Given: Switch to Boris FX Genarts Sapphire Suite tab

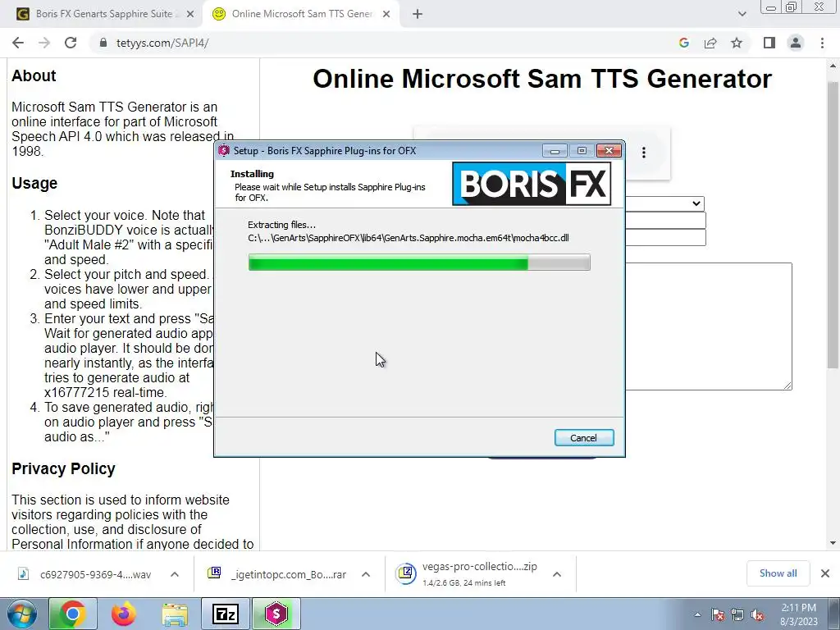Looking at the screenshot, I should coord(103,14).
